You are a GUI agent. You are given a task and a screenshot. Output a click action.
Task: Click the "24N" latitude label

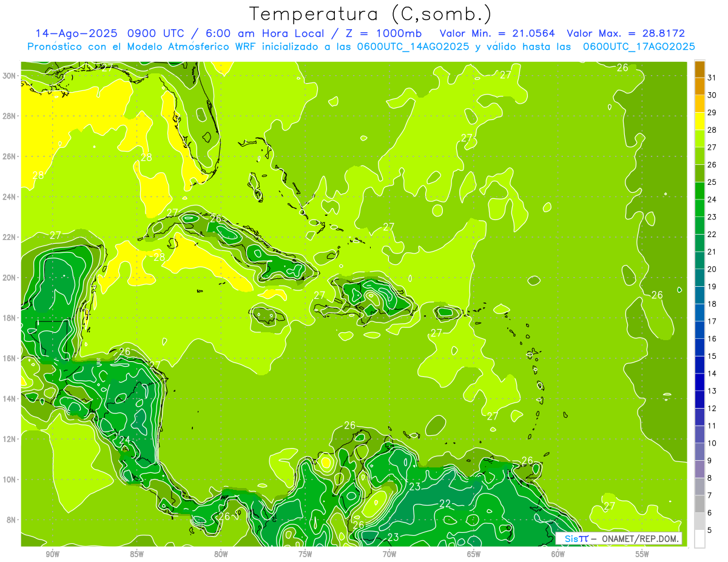(10, 197)
